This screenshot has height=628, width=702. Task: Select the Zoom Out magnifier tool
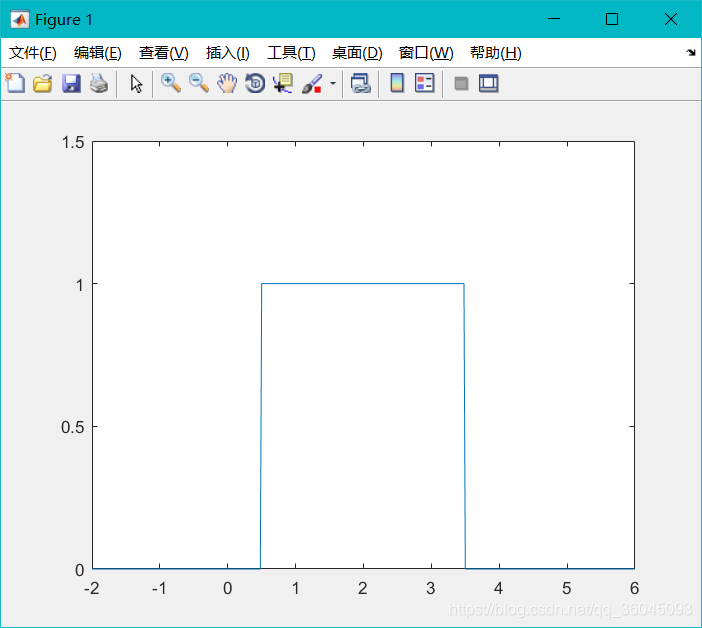199,84
